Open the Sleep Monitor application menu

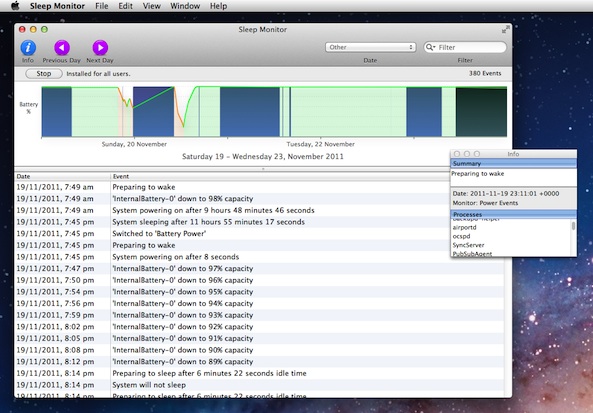57,6
